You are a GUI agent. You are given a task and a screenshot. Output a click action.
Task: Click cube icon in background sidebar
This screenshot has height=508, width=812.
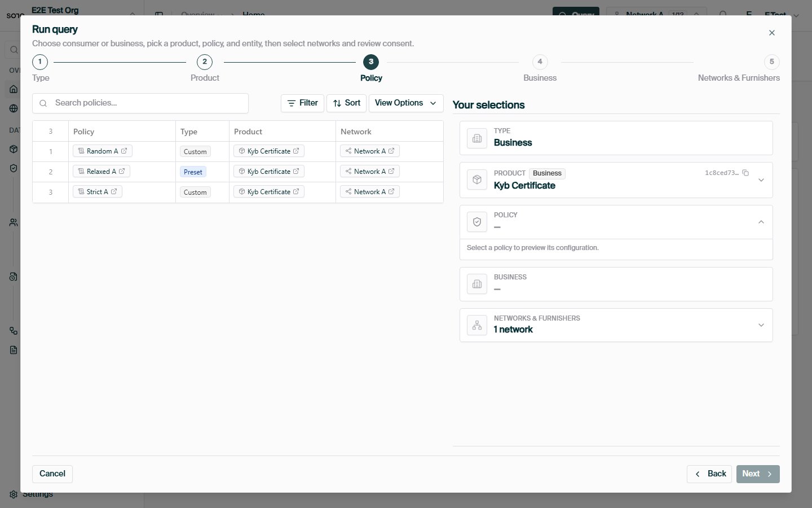pos(14,149)
